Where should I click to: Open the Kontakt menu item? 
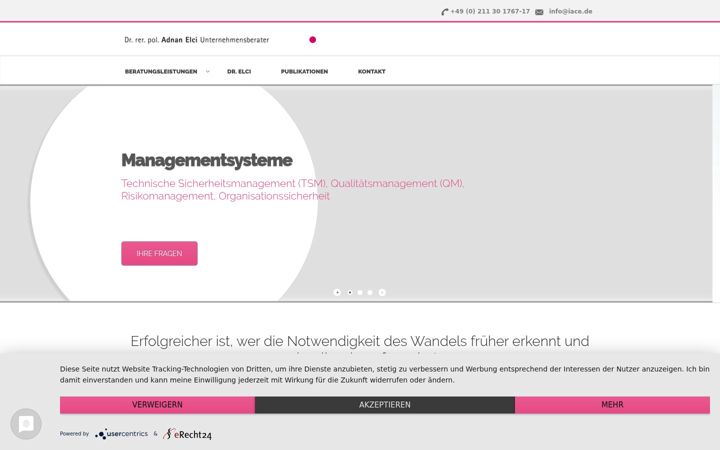tap(372, 72)
